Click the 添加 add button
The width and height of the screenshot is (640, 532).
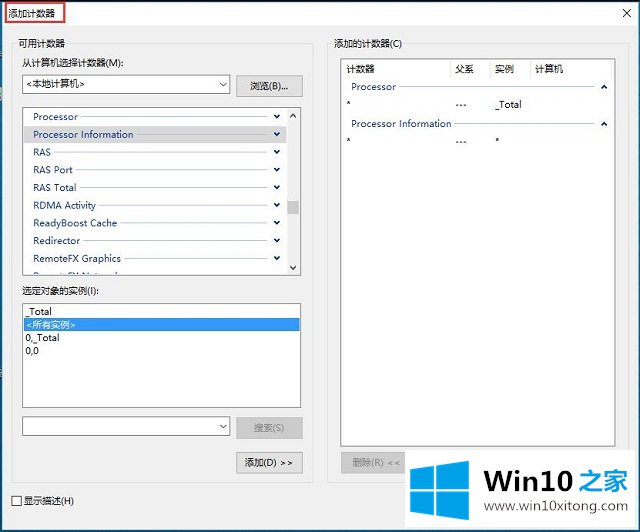click(x=269, y=463)
